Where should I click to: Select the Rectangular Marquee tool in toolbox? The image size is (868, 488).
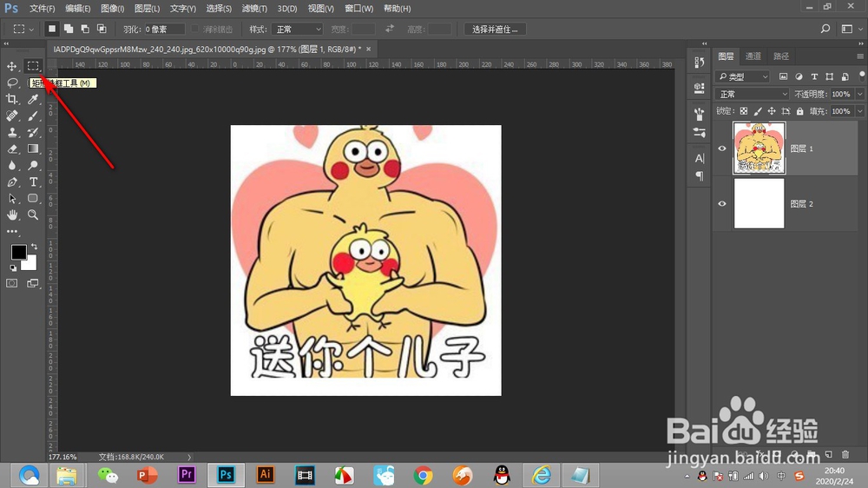click(33, 66)
